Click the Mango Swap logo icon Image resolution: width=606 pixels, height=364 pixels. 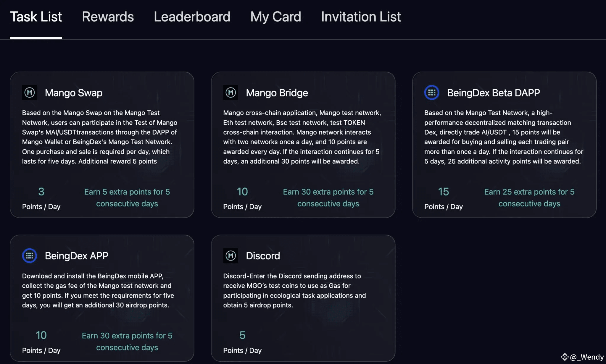[30, 93]
